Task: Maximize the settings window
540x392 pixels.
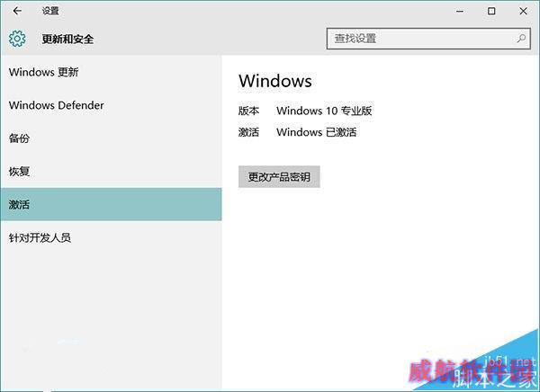Action: click(x=491, y=11)
